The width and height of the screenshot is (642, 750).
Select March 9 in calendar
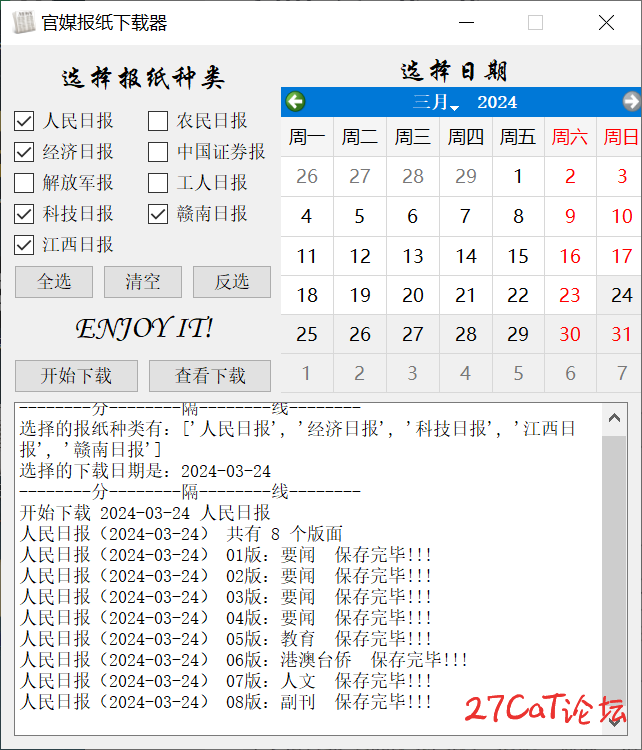(570, 216)
